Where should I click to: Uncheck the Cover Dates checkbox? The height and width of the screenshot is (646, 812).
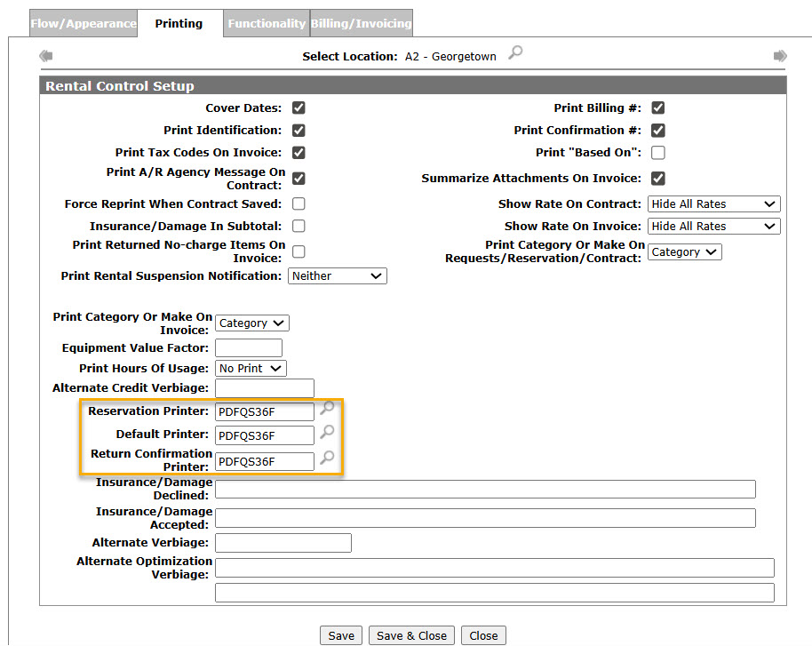coord(299,108)
